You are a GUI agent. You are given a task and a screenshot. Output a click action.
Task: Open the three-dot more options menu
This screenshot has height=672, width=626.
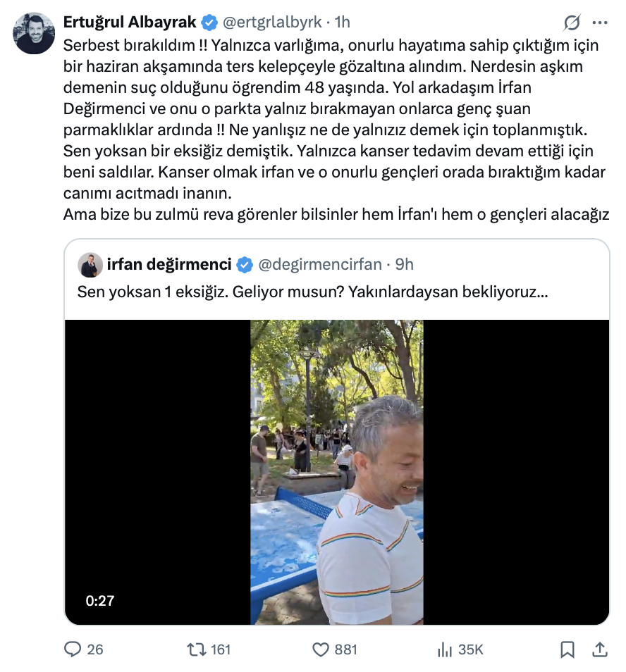tap(600, 23)
